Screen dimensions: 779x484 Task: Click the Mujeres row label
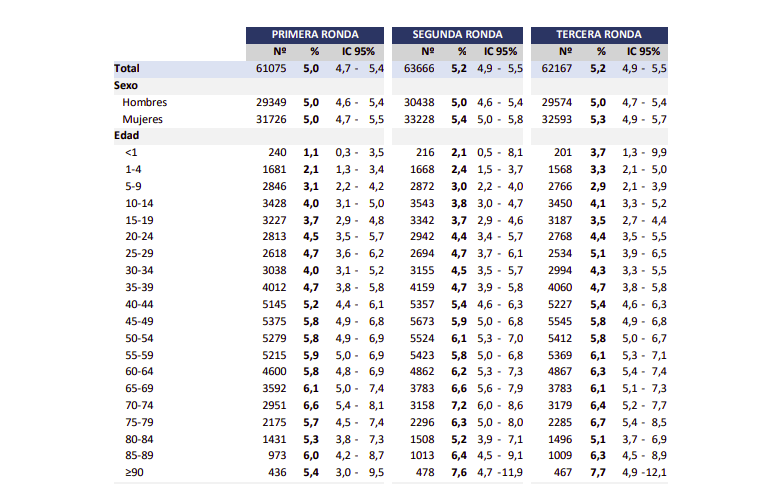144,119
